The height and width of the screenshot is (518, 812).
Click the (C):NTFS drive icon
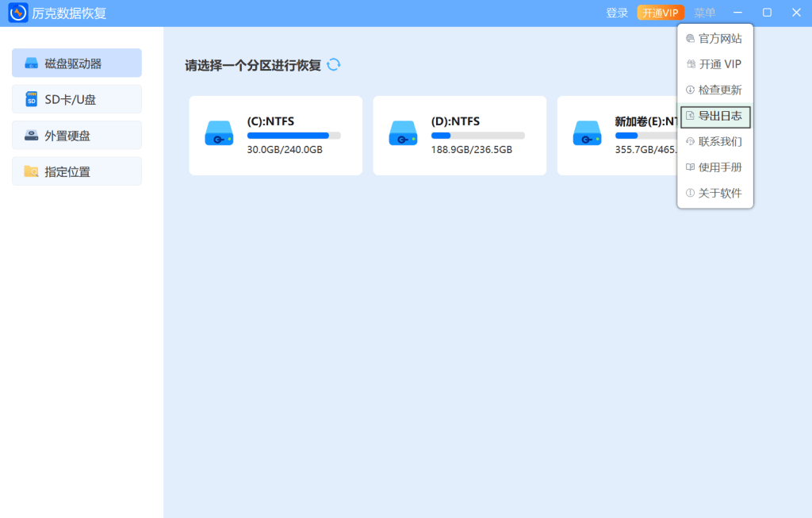tap(219, 133)
